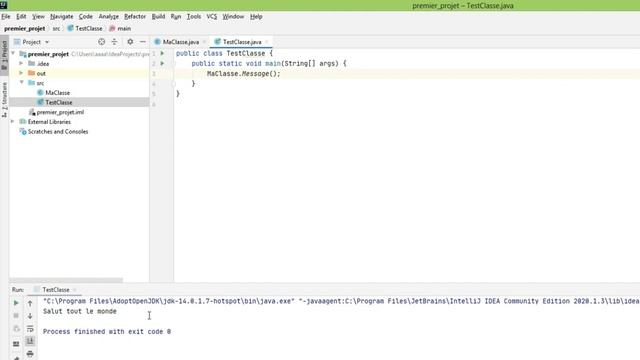
Task: Click 'Process finished with exit code 0' line
Action: point(107,331)
